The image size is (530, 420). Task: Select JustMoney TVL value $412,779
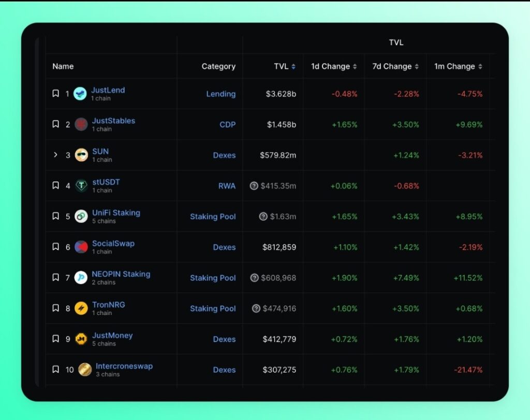coord(279,339)
